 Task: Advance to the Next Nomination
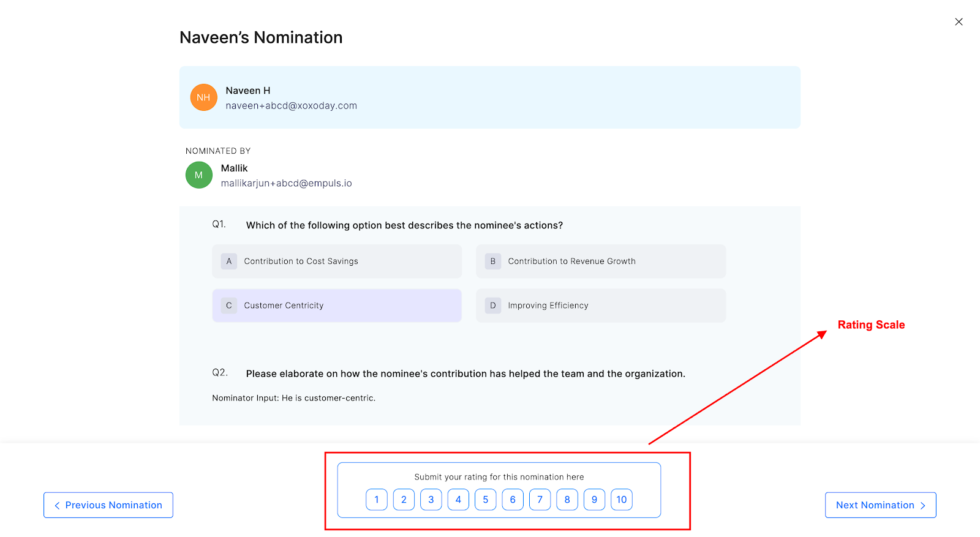881,505
